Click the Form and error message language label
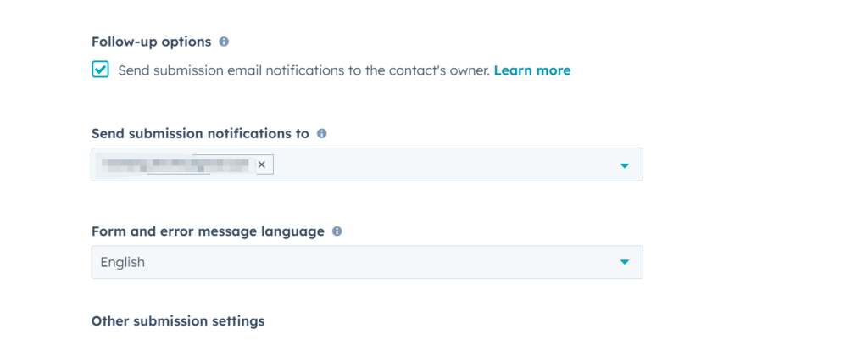 208,231
